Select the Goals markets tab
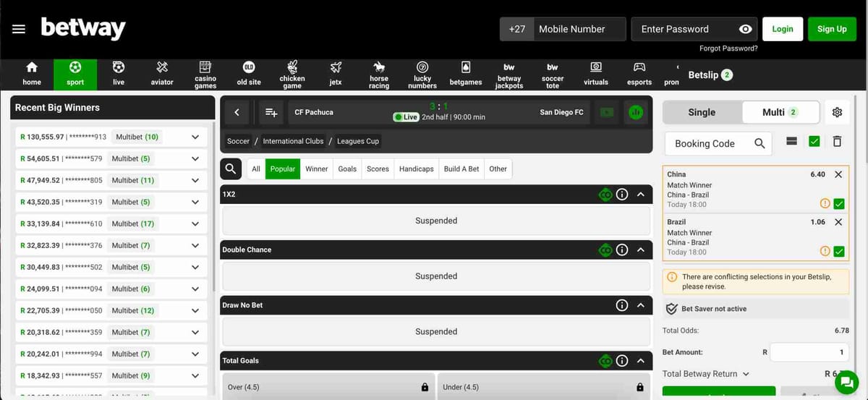This screenshot has height=400, width=868. pos(348,169)
